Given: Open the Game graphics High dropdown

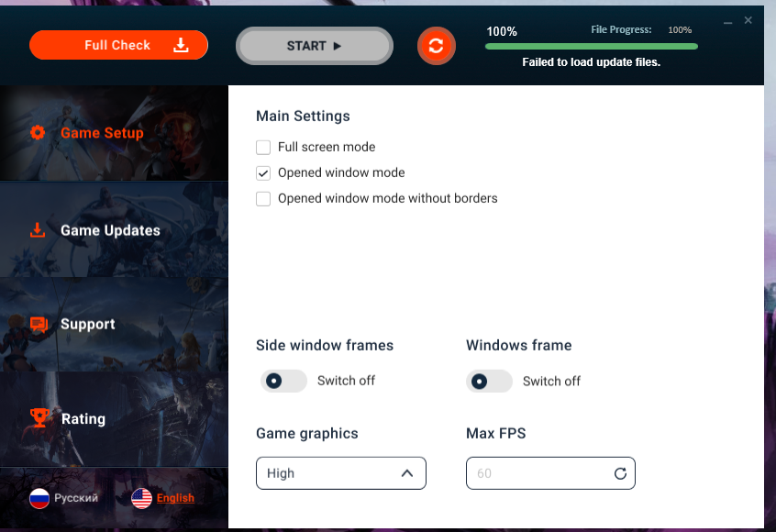Looking at the screenshot, I should click(341, 473).
